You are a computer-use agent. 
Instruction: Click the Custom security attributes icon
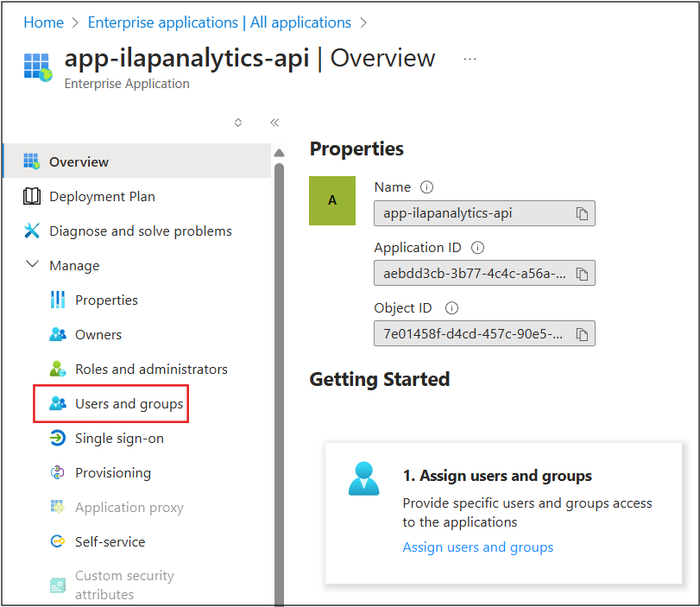coord(58,585)
